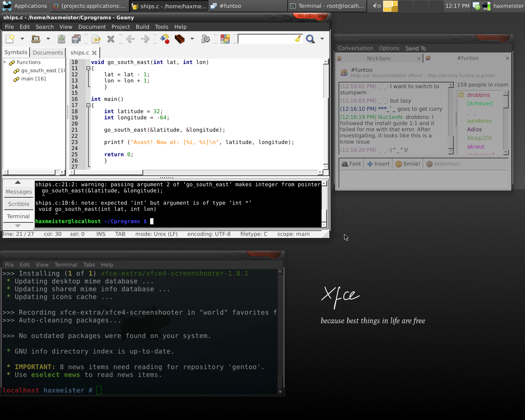
Task: Reload the current file using the Revert icon
Action: pyautogui.click(x=96, y=39)
